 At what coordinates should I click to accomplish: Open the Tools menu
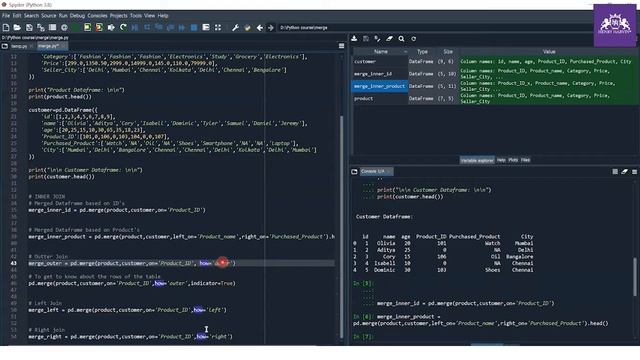point(136,16)
